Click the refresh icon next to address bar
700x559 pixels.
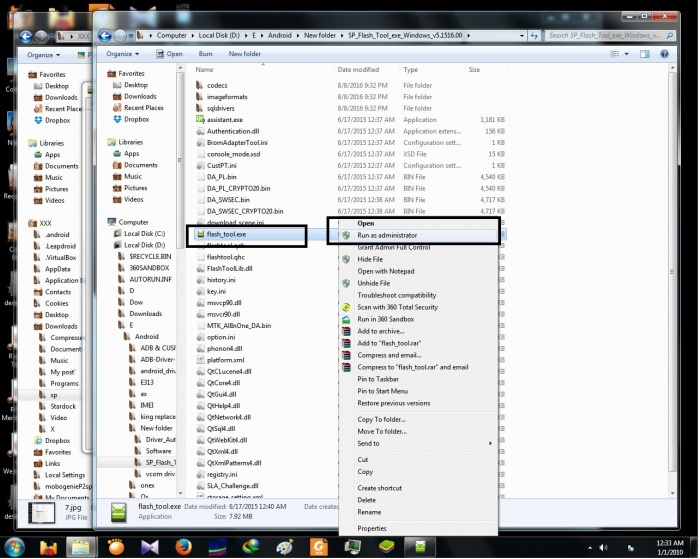(534, 36)
